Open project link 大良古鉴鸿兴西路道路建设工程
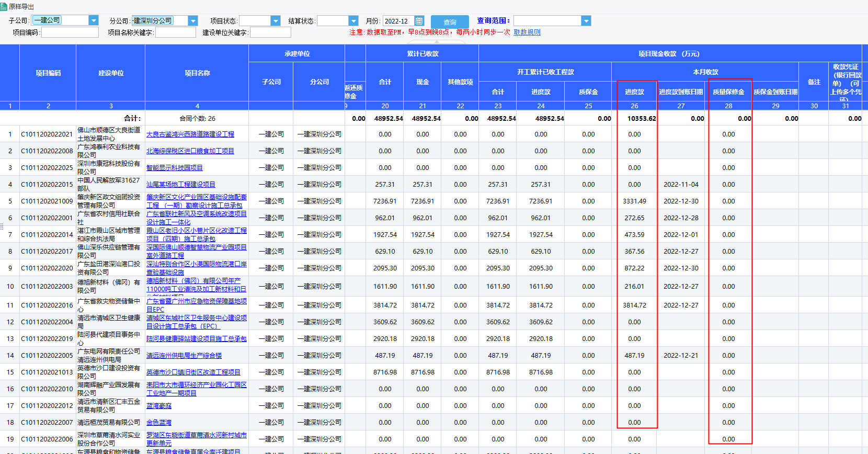868x454 pixels. (x=190, y=134)
